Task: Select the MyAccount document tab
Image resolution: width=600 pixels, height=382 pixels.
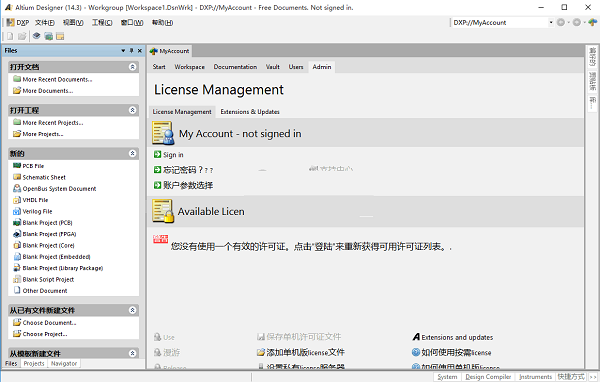Action: point(170,51)
